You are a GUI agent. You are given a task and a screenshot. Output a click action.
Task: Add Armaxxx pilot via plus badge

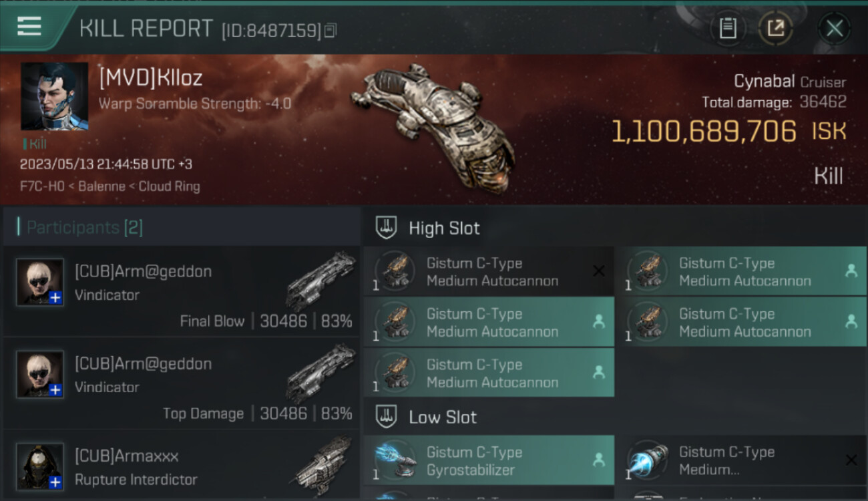pos(55,482)
